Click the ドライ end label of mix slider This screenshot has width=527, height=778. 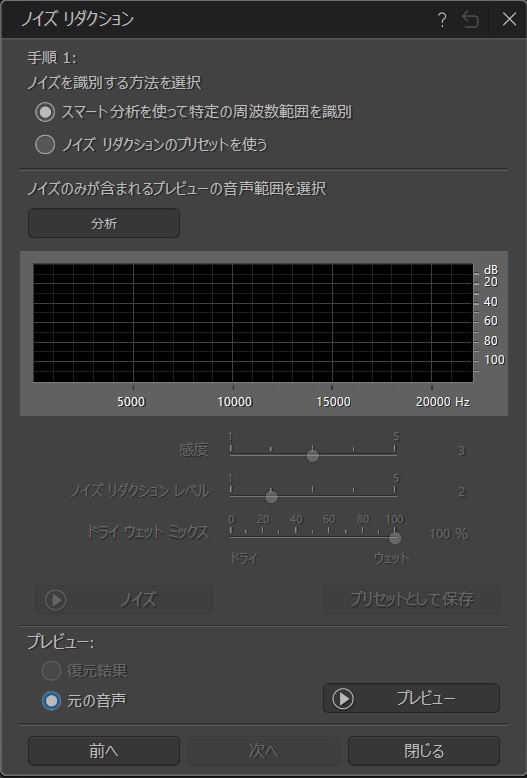click(244, 558)
